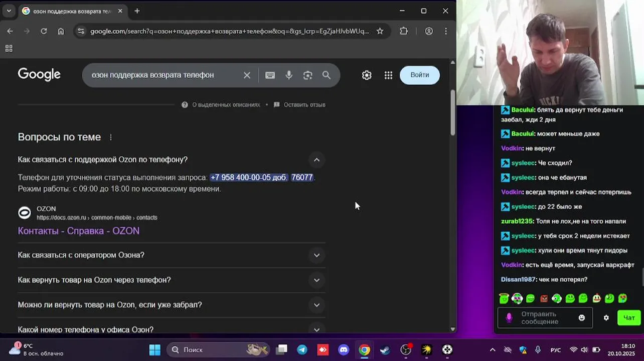This screenshot has width=644, height=361.
Task: Click the 'Отправить сообщение' chat field
Action: tap(545, 318)
